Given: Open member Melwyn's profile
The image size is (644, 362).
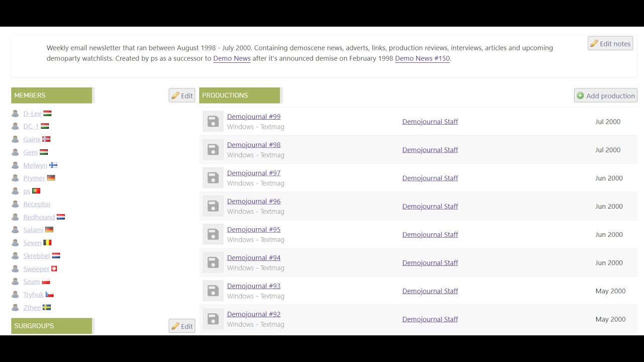Looking at the screenshot, I should 35,165.
